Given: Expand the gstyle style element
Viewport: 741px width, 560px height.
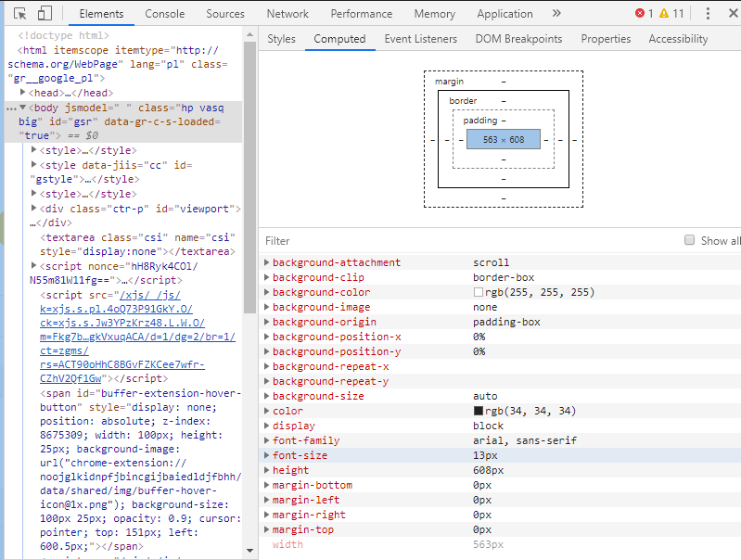Looking at the screenshot, I should click(33, 164).
